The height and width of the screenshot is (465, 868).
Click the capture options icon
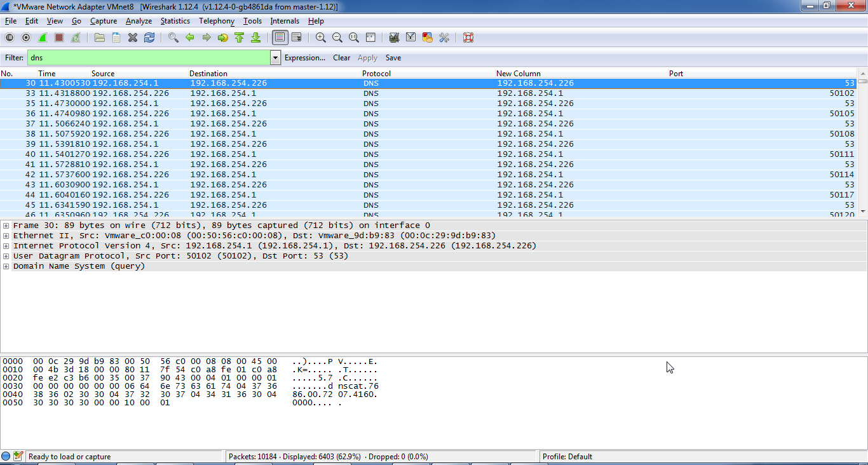26,37
